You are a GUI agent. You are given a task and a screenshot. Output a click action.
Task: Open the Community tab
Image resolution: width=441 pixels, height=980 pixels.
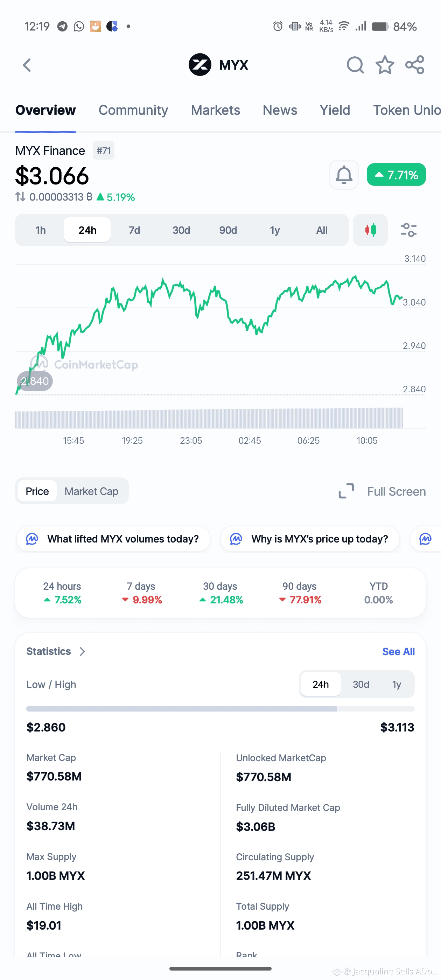[133, 110]
